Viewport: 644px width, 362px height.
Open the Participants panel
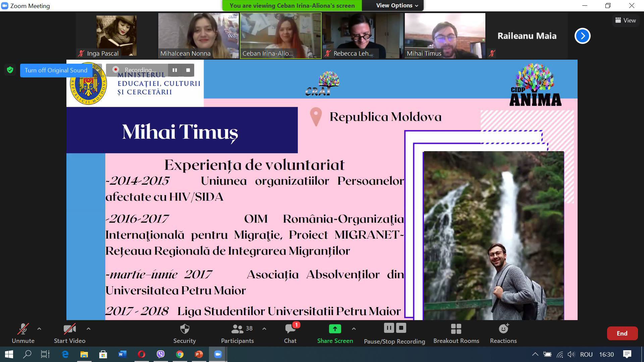(237, 334)
